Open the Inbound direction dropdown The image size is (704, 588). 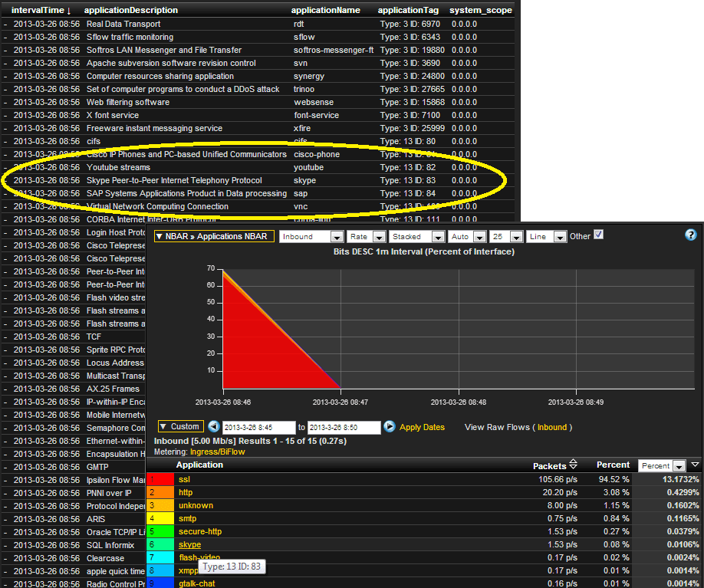click(311, 237)
